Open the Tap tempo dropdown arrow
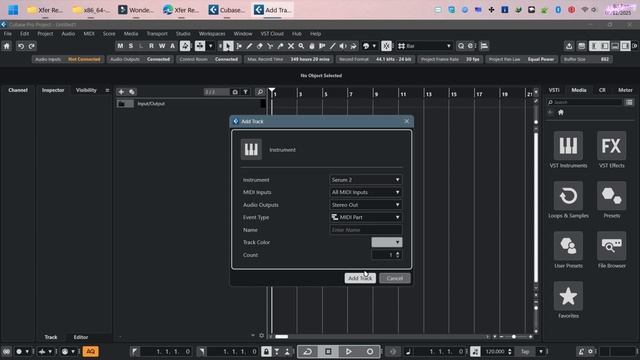The image size is (640, 360). point(541,351)
